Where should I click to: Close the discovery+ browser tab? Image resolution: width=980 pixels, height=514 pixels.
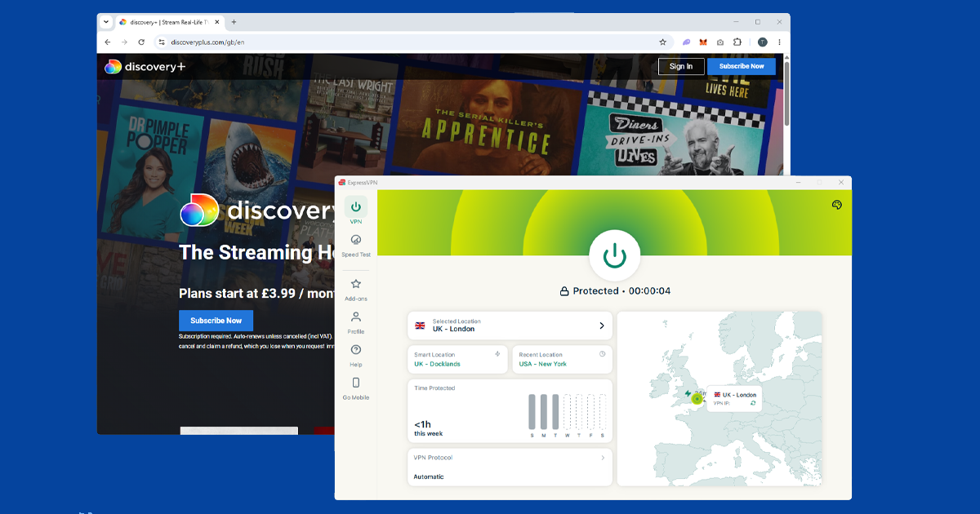click(x=217, y=22)
